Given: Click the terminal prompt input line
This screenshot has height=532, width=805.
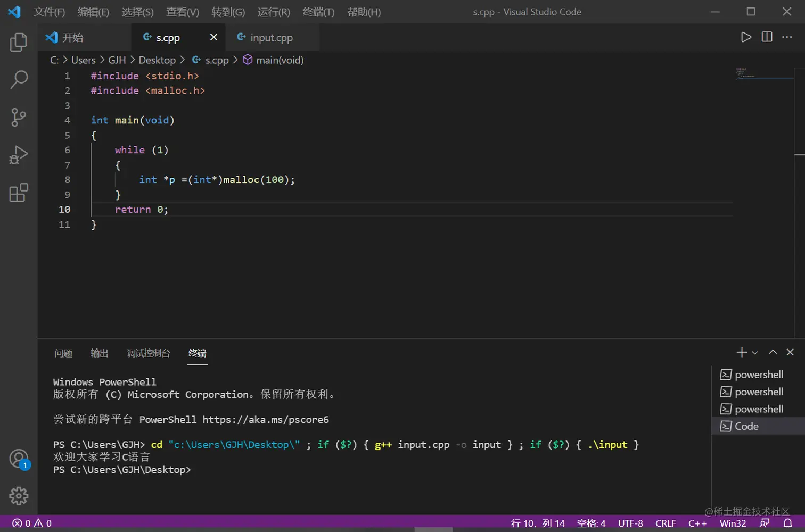Looking at the screenshot, I should (x=122, y=470).
